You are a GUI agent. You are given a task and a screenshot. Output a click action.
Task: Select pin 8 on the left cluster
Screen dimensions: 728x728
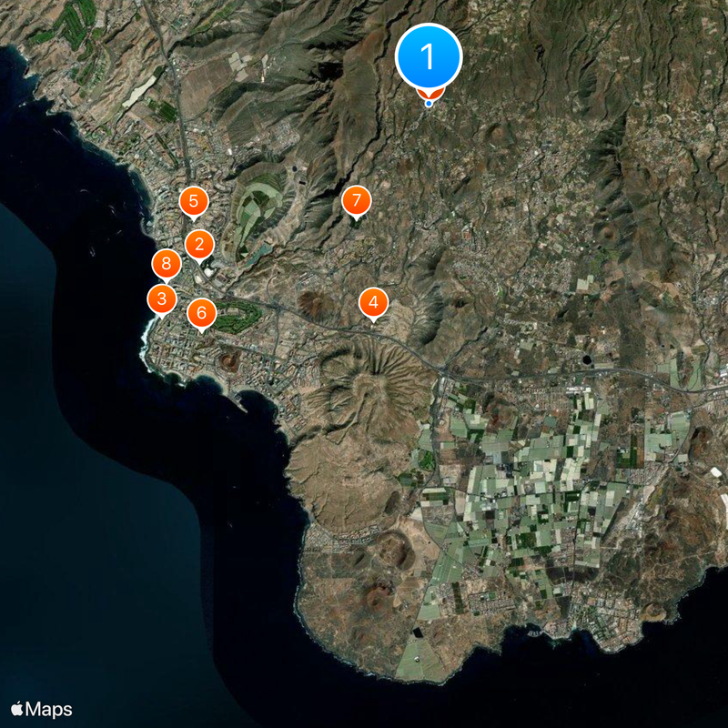coord(166,265)
